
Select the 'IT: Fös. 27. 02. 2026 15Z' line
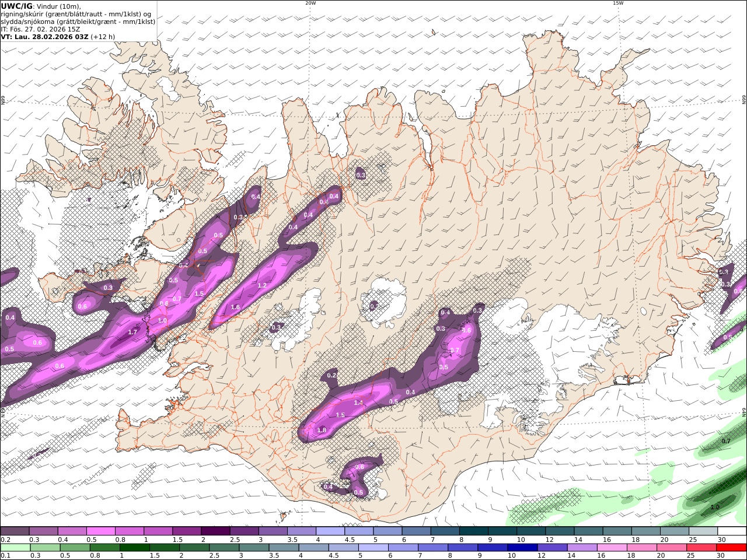click(41, 29)
